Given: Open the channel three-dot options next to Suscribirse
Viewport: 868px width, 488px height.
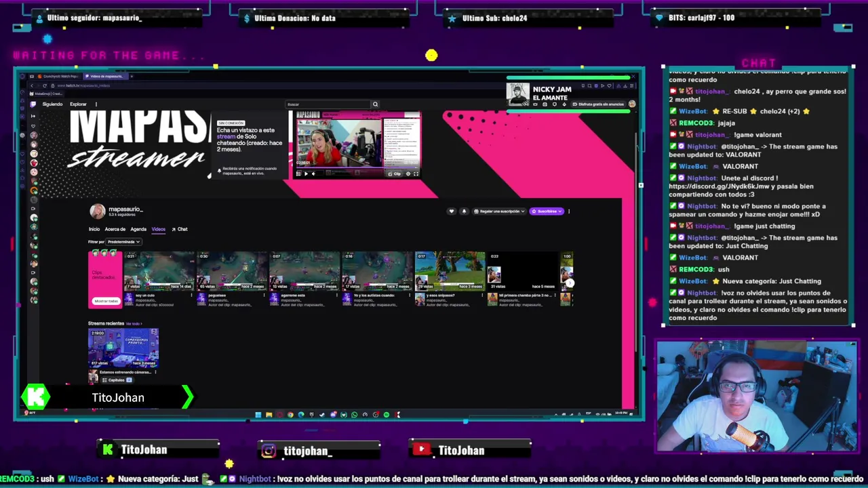Looking at the screenshot, I should pos(569,211).
